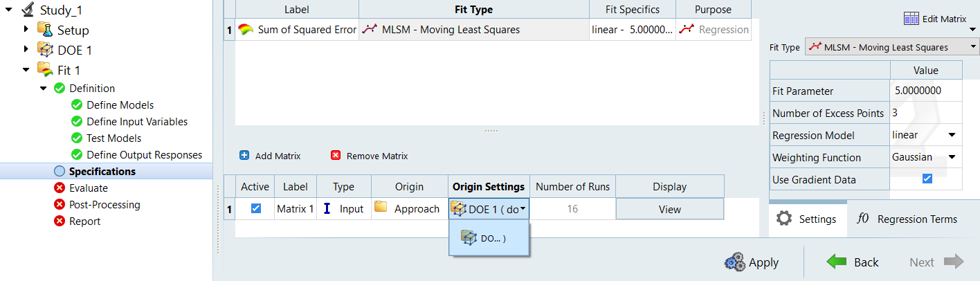Open the Evaluate step in tree
Viewport: 980px width, 281px height.
(x=88, y=188)
